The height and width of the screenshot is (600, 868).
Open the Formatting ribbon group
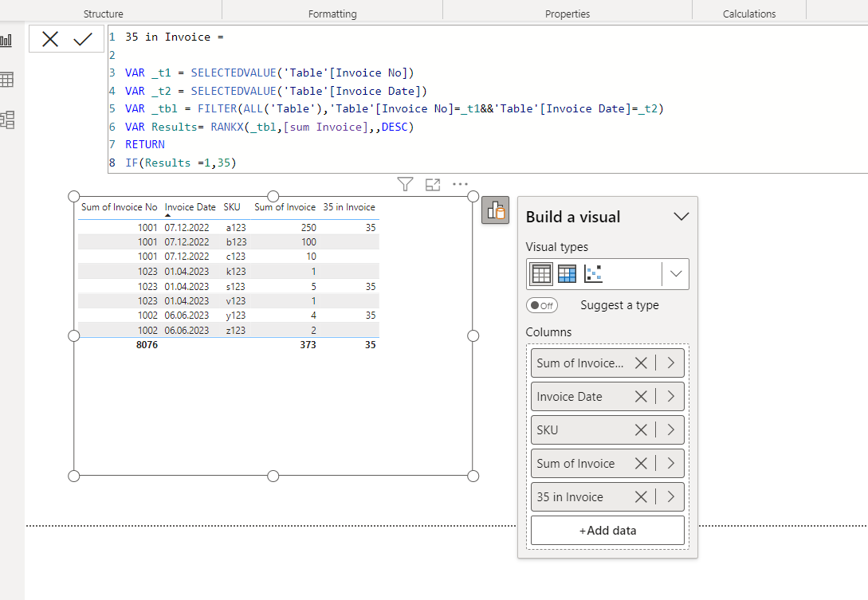[x=332, y=14]
